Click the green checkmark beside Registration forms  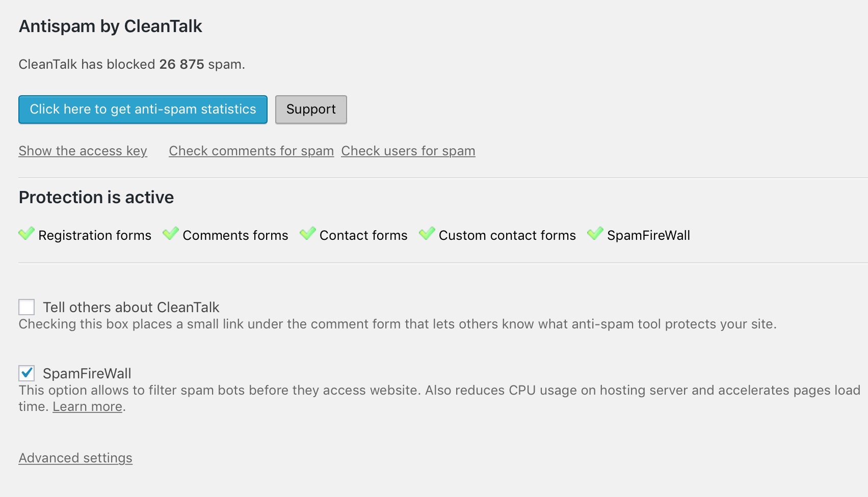coord(27,234)
